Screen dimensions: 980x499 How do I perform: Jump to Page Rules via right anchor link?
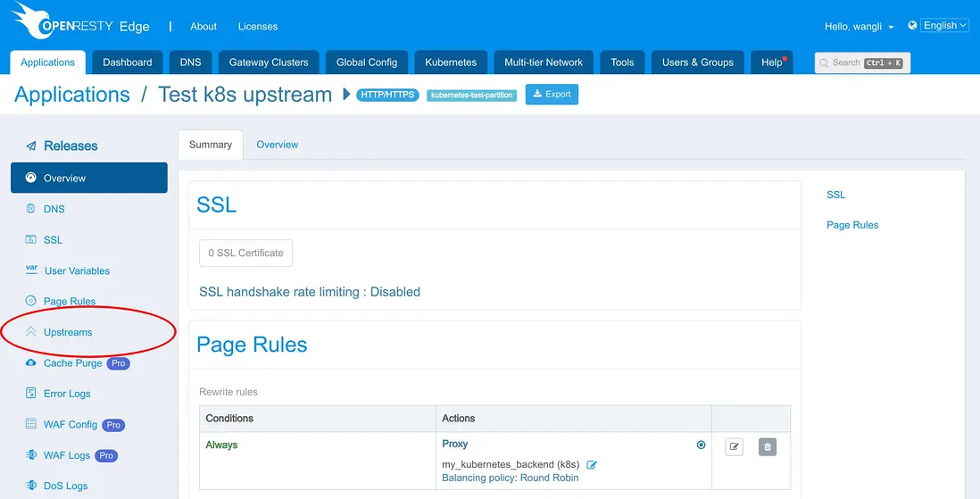[852, 224]
